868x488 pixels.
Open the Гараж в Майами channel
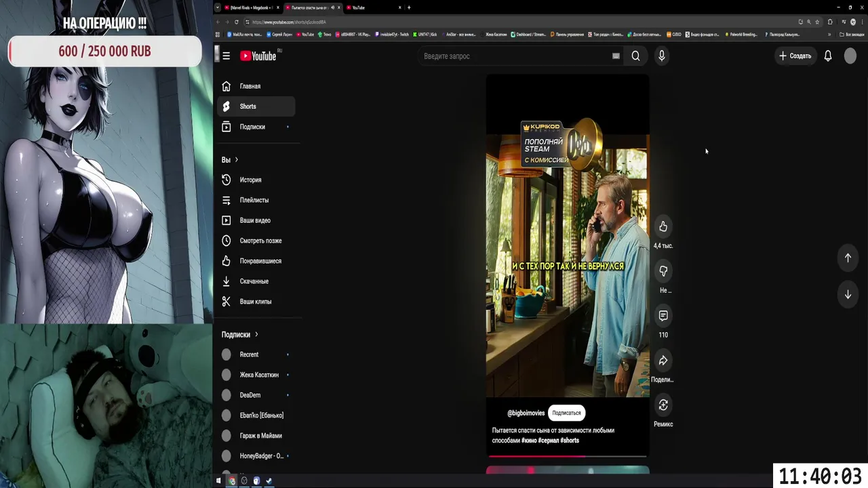click(x=256, y=436)
